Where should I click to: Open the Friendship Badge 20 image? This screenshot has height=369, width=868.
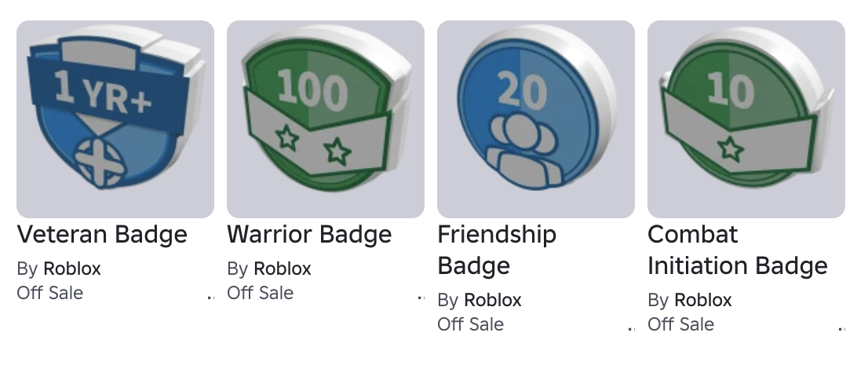(536, 119)
